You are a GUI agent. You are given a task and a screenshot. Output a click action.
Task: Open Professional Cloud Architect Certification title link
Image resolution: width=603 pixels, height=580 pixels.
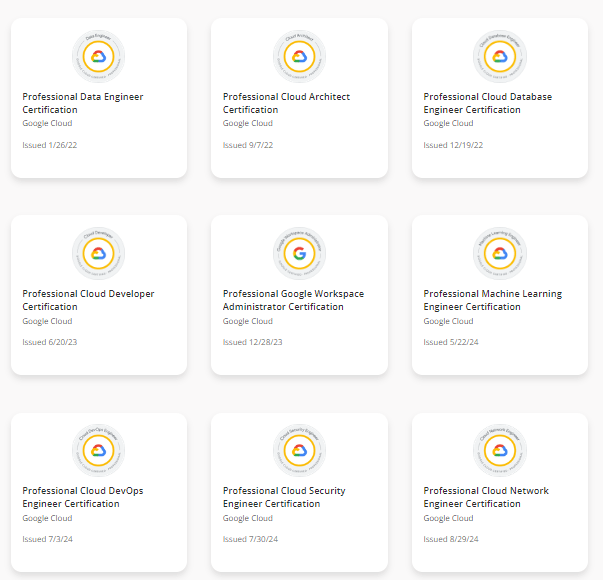[286, 103]
